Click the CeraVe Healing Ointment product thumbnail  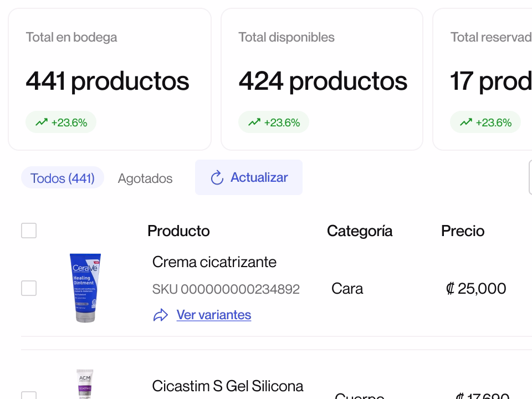(x=85, y=288)
